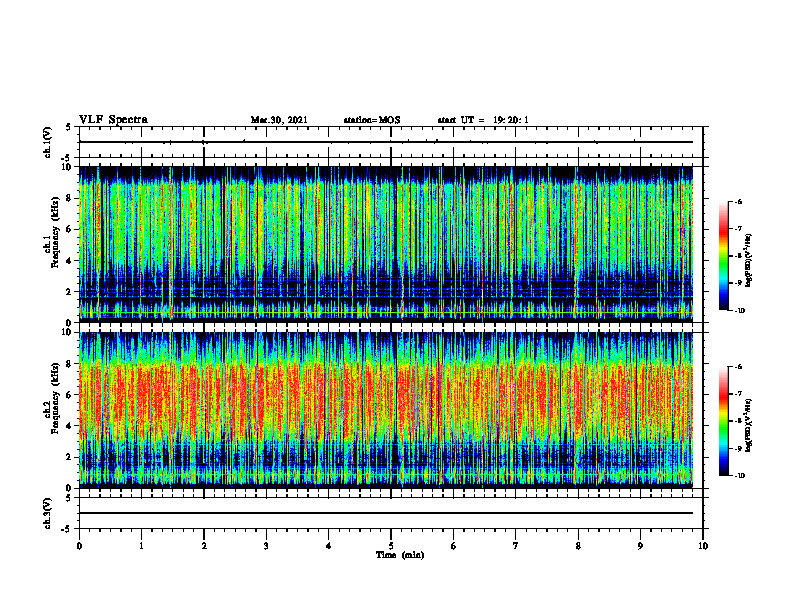Click ch.1 frequency tick label '8'
Viewport: 792px width, 612px height.
point(71,198)
